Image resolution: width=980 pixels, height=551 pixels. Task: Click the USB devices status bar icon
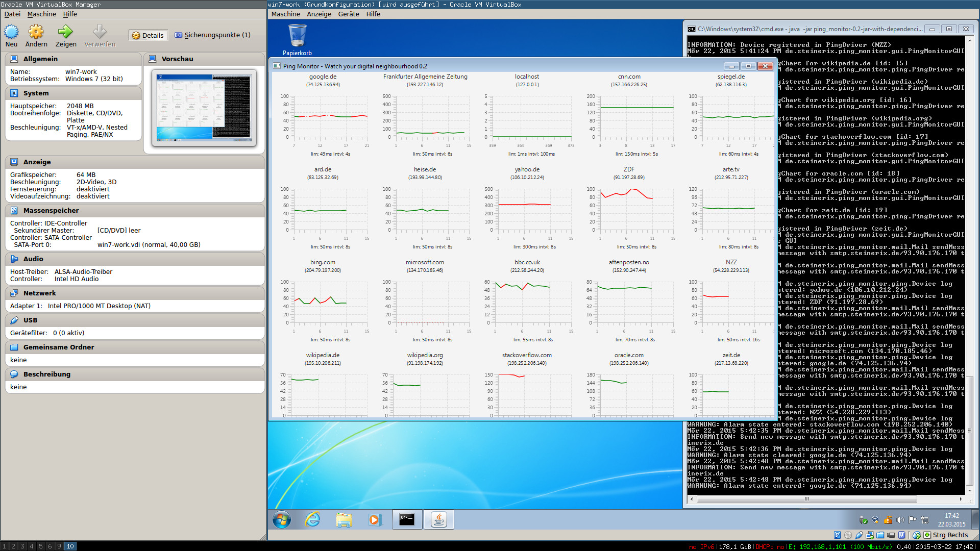pos(859,535)
